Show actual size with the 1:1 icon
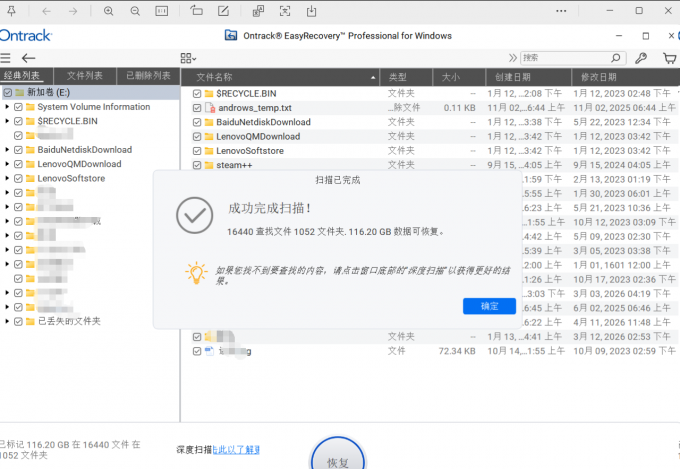Viewport: 680px width, 469px height. (x=162, y=11)
